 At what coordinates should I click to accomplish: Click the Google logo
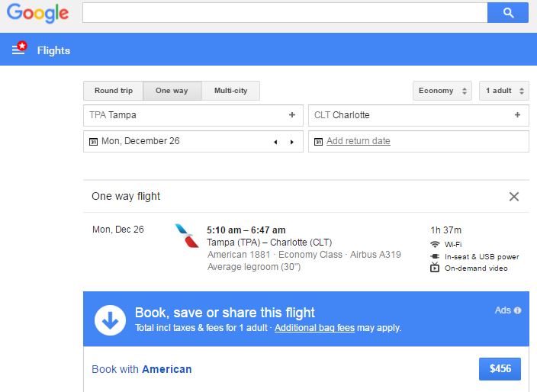(x=37, y=13)
